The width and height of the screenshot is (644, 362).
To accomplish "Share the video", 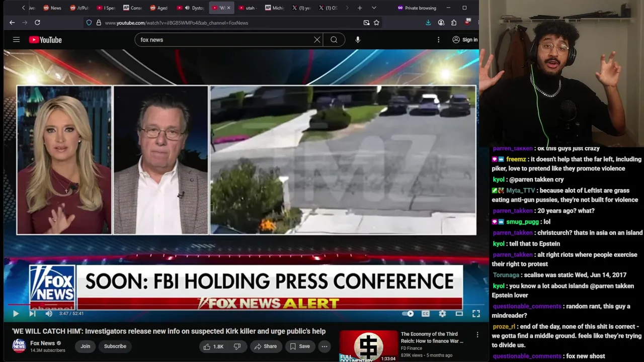I will (x=266, y=346).
